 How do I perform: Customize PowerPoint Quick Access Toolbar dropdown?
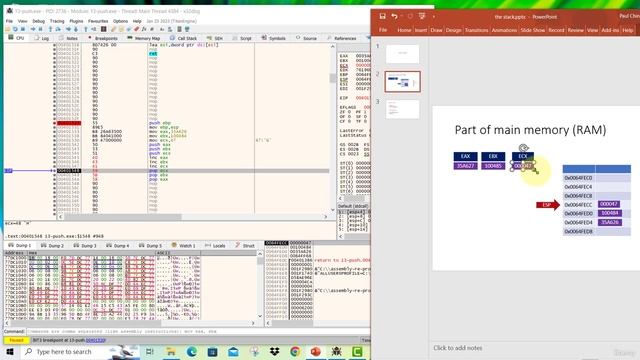pyautogui.click(x=433, y=17)
